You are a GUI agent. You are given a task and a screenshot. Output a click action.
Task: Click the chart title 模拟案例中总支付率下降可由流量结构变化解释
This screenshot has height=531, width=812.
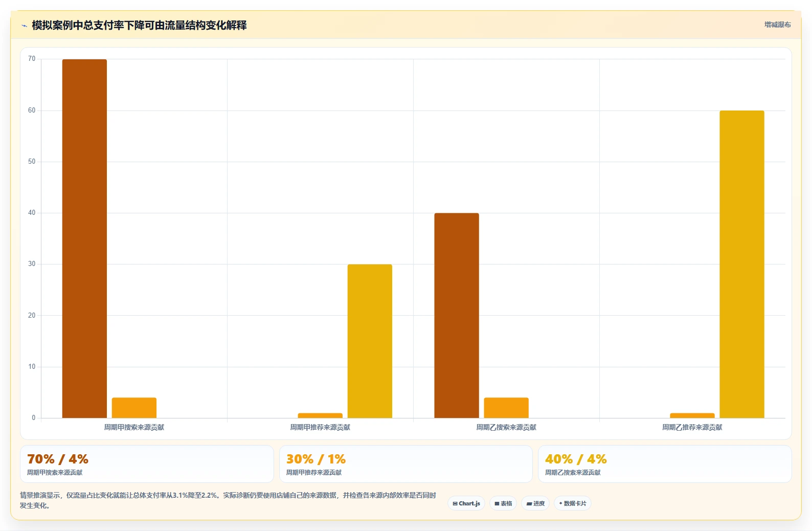click(x=139, y=26)
